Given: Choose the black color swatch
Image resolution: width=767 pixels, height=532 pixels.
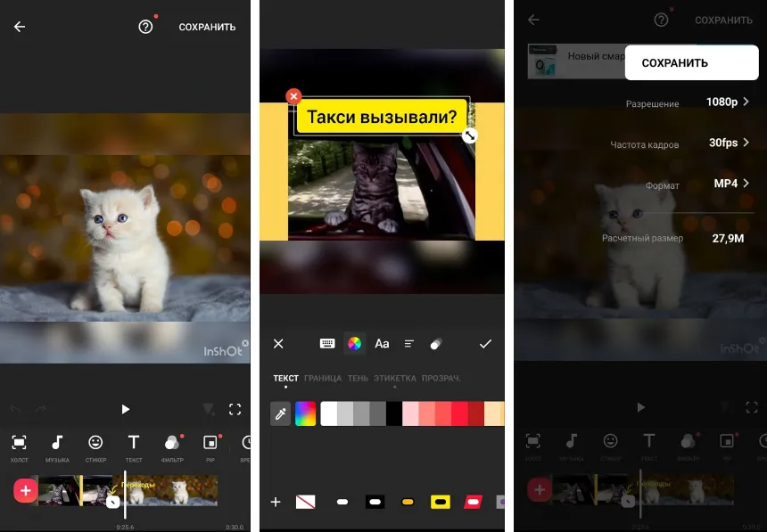Looking at the screenshot, I should (394, 414).
